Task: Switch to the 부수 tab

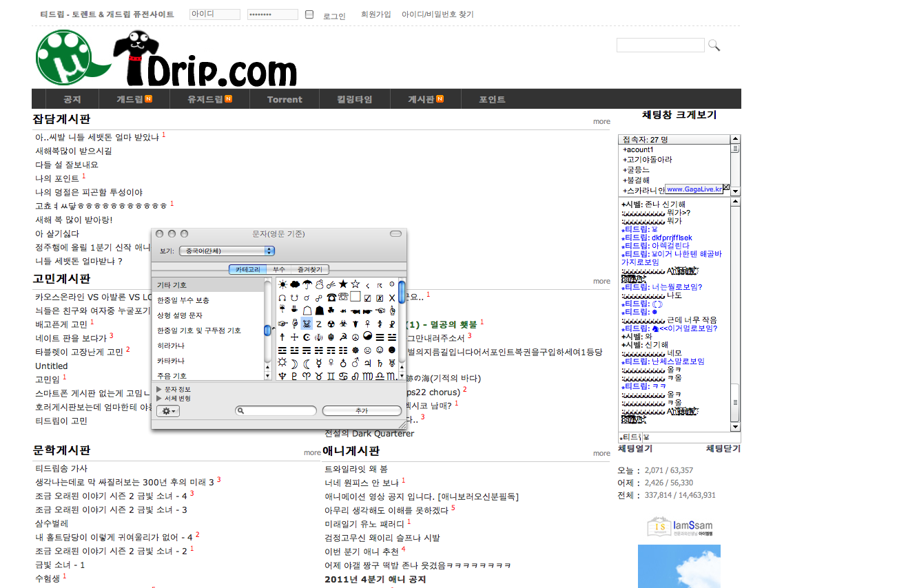Action: [279, 269]
